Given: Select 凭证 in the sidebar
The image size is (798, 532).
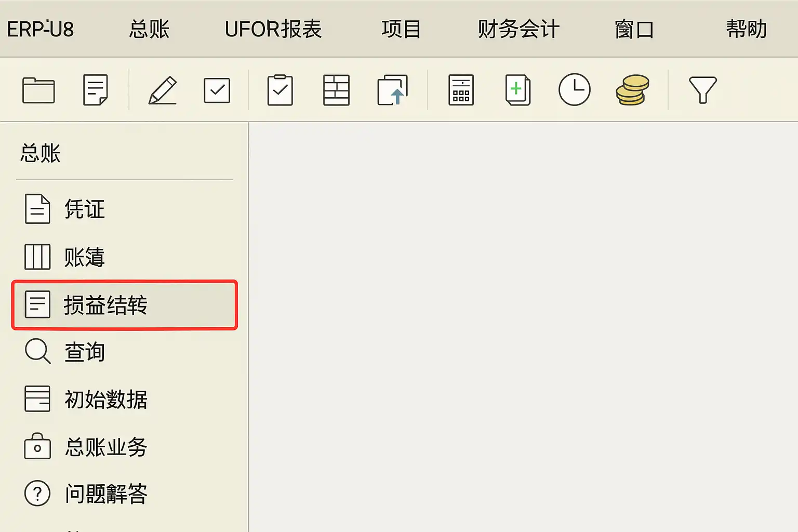Looking at the screenshot, I should [x=85, y=209].
